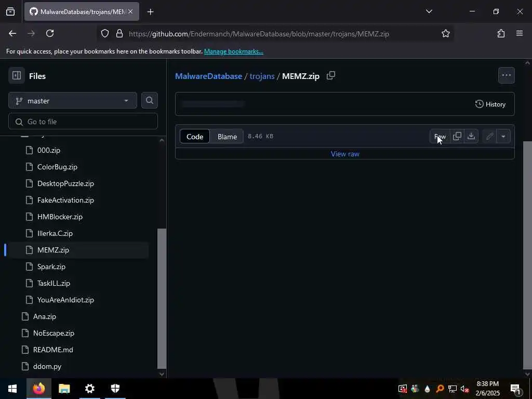Screen dimensions: 532x399
Task: Click Firefox taskbar icon
Action: pos(38,389)
